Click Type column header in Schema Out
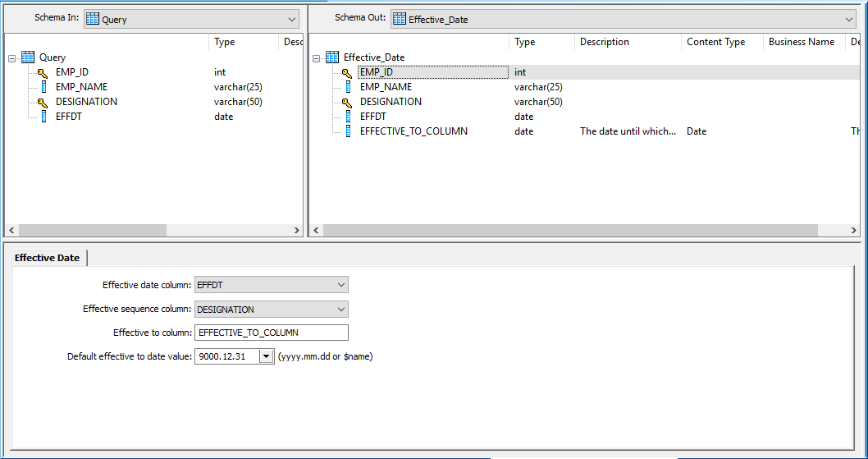This screenshot has width=868, height=459. coord(542,42)
